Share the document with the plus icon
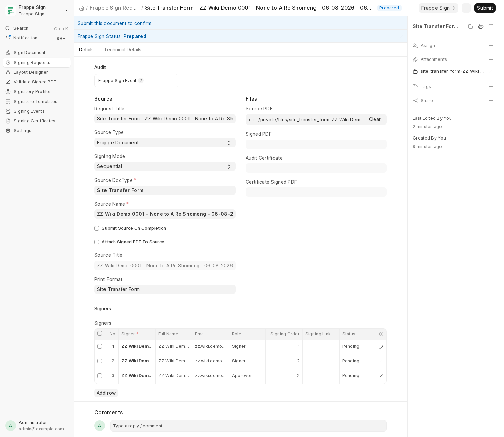 coord(491,101)
